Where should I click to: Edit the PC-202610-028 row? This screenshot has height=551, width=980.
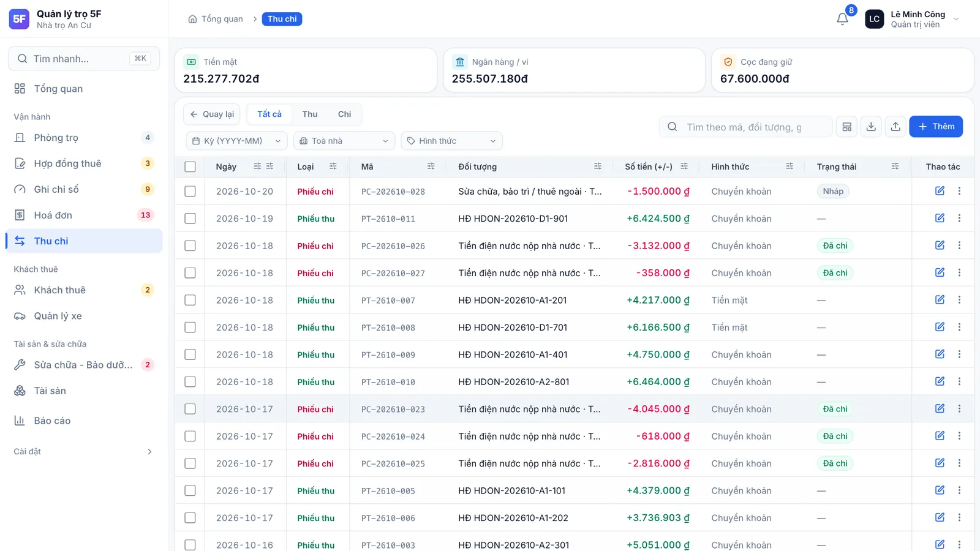[940, 191]
